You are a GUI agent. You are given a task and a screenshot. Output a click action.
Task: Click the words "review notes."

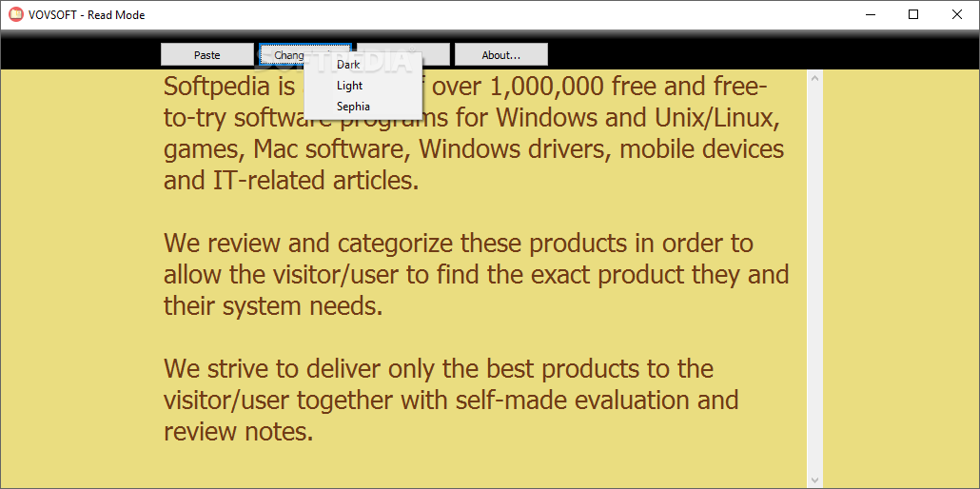(x=238, y=432)
